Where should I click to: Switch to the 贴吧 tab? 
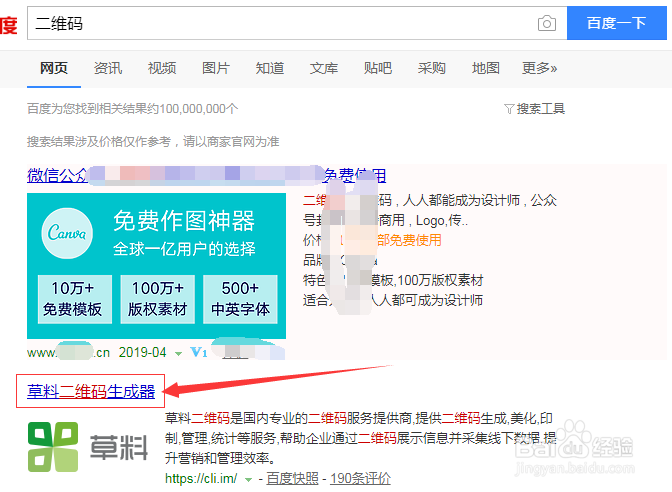378,68
